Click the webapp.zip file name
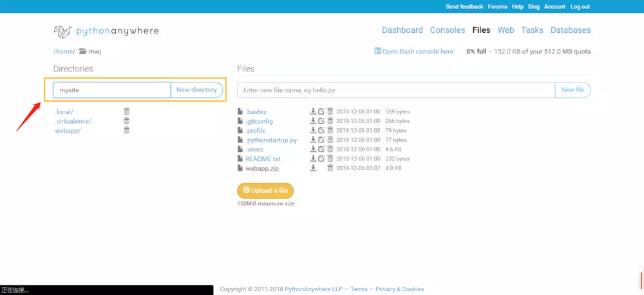 (263, 168)
